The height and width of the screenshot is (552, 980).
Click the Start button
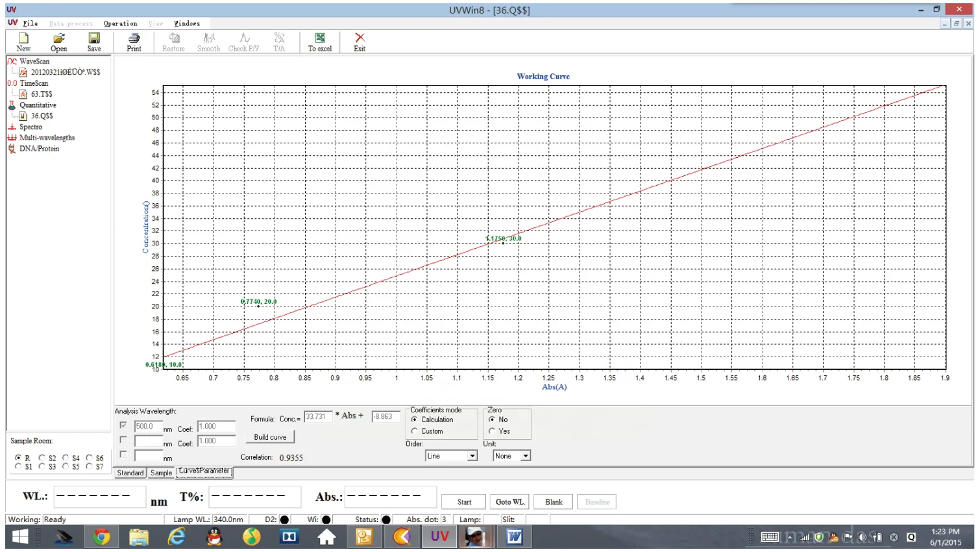pos(464,502)
